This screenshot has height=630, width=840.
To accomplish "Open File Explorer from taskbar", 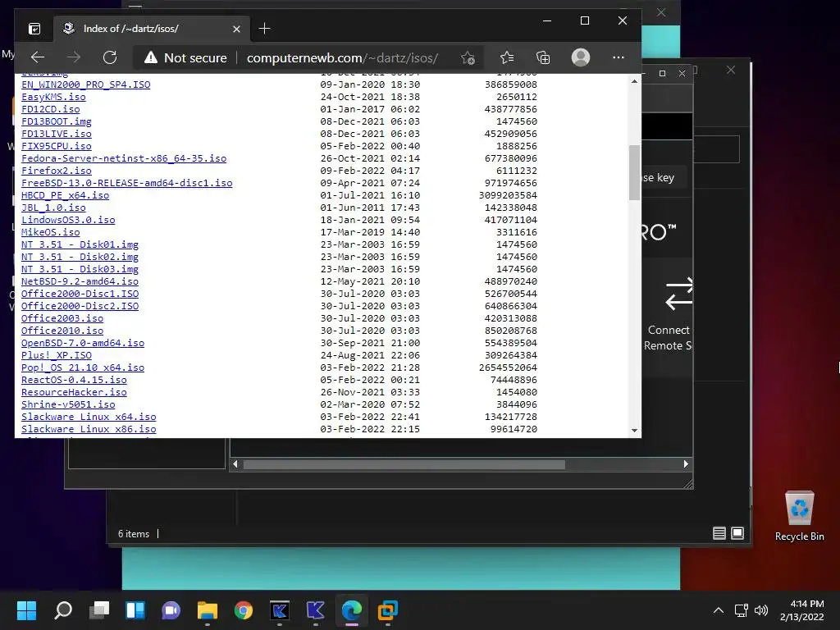I will [x=208, y=610].
